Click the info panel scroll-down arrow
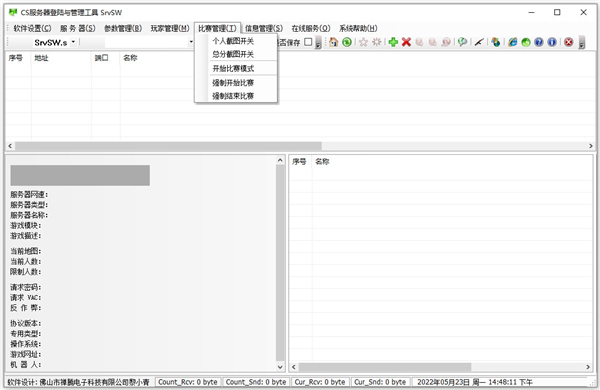The height and width of the screenshot is (390, 600). (280, 367)
